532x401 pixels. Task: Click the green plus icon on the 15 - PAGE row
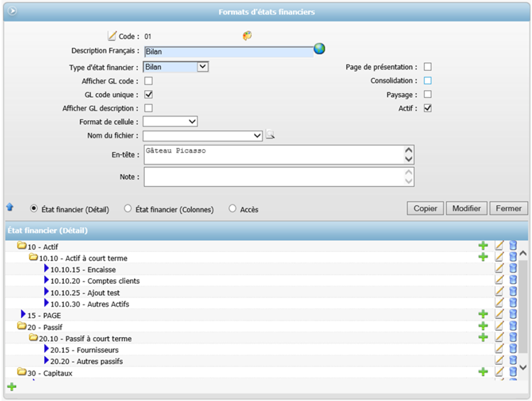483,314
